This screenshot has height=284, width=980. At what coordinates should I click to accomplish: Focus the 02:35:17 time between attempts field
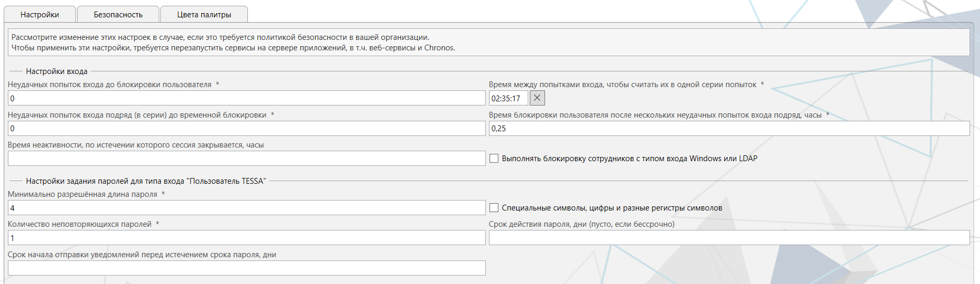point(508,98)
